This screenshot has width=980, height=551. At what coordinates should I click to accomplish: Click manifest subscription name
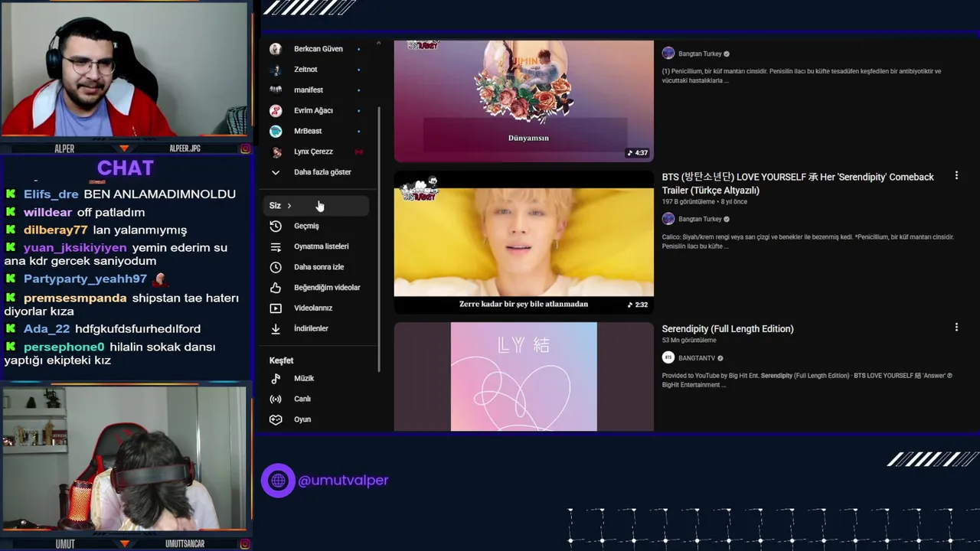point(309,90)
